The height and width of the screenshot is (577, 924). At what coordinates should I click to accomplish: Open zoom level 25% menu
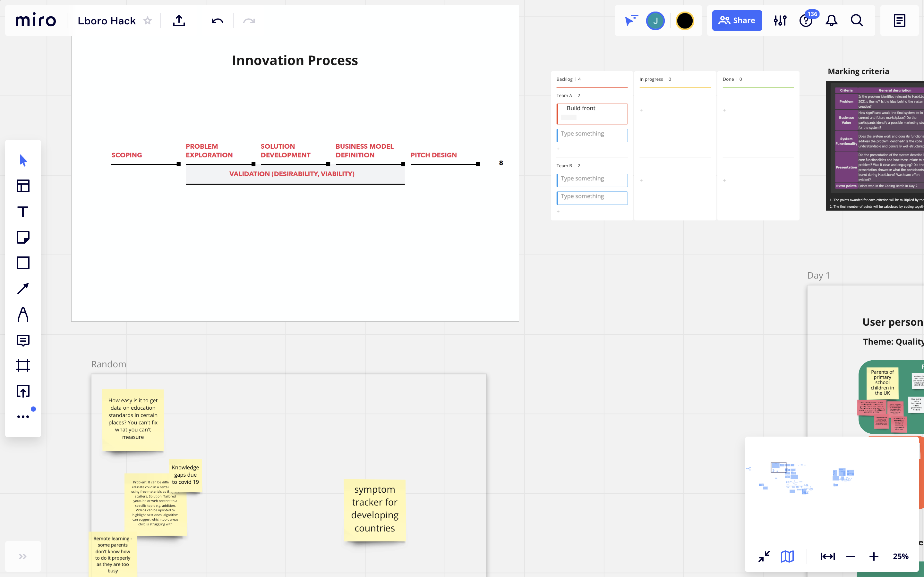pyautogui.click(x=900, y=556)
